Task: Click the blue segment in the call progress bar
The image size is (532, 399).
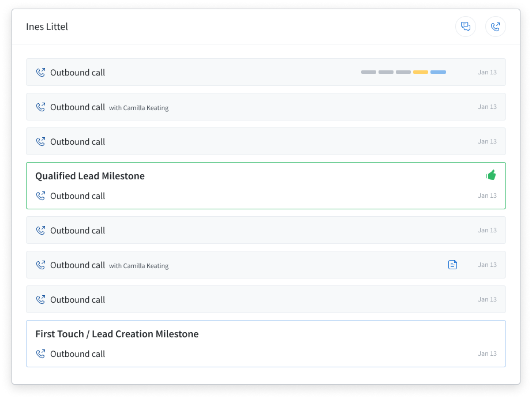Action: [x=438, y=72]
